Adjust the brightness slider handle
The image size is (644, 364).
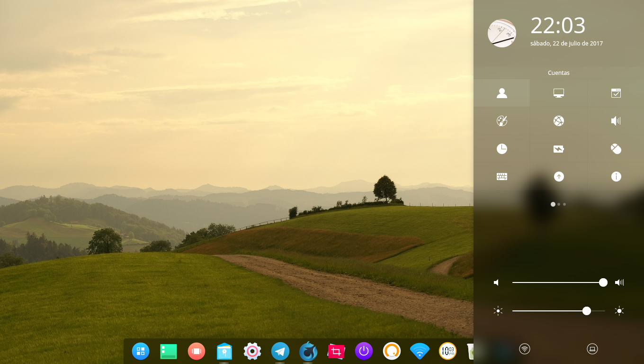(x=587, y=311)
